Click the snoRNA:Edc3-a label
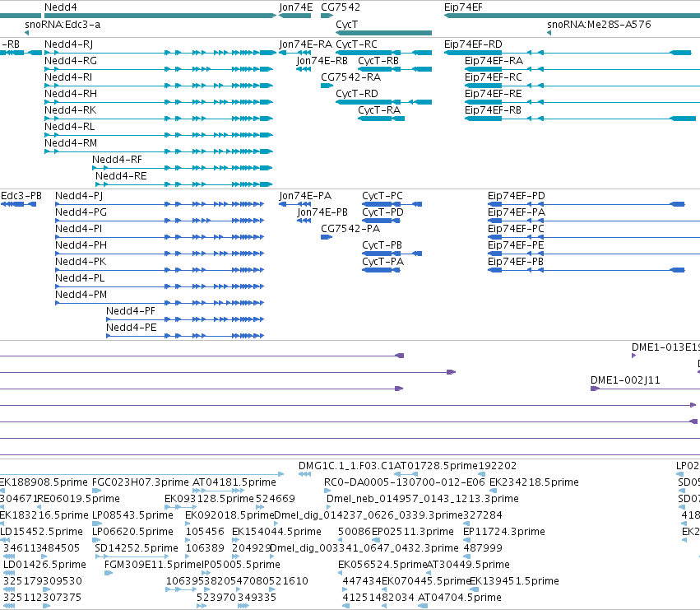The height and width of the screenshot is (610, 700). [63, 24]
